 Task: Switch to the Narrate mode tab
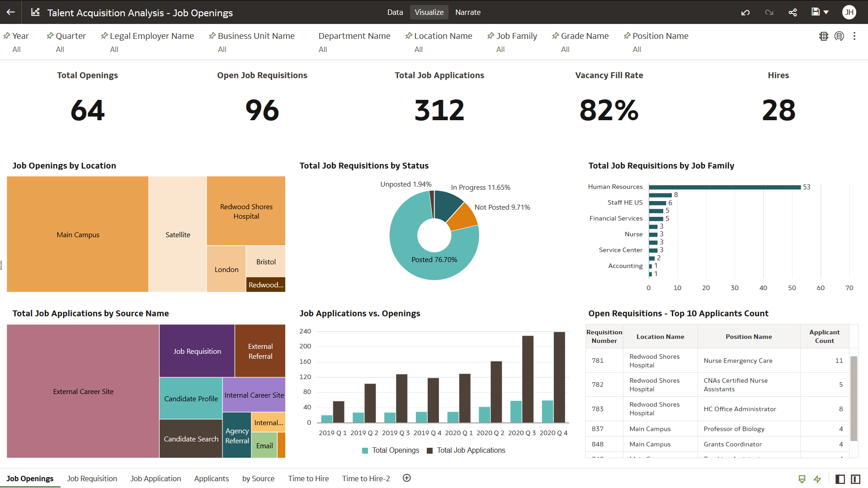pyautogui.click(x=467, y=12)
